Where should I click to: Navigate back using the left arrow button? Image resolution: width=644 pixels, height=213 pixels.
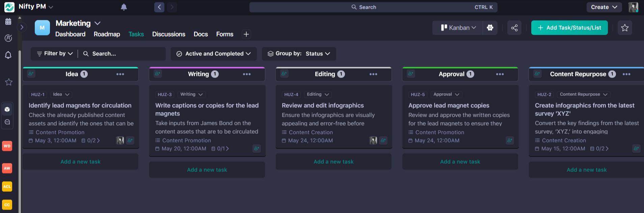pyautogui.click(x=159, y=7)
